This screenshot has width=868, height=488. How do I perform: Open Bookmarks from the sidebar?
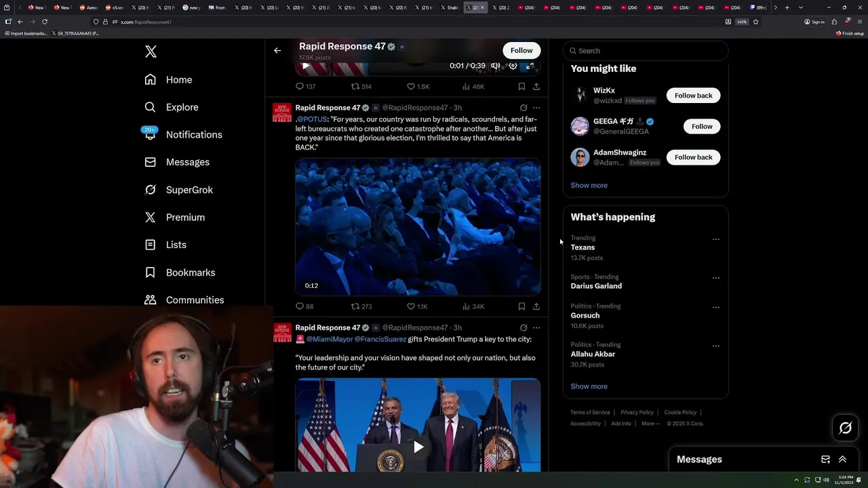[180, 272]
